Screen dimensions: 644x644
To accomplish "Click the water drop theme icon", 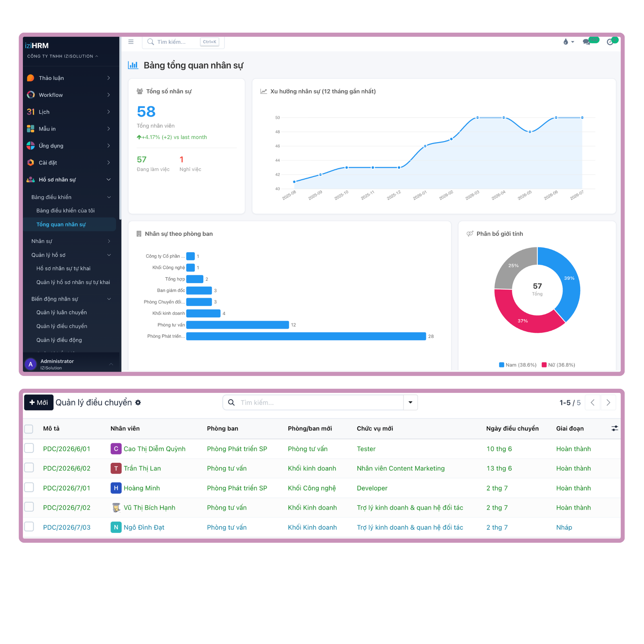I will point(566,42).
